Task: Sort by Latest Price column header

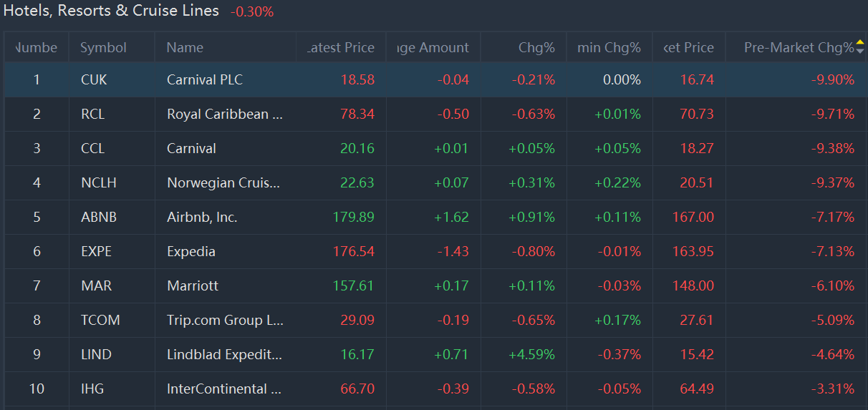Action: pos(340,47)
